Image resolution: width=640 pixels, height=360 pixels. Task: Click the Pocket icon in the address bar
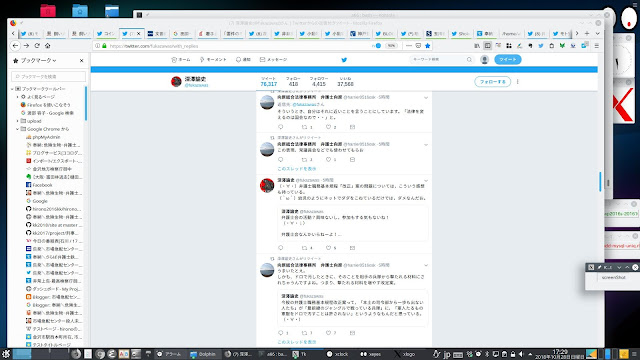pos(418,46)
